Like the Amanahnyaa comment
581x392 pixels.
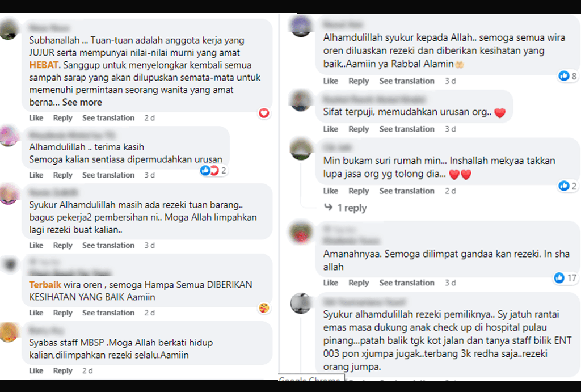pos(331,283)
